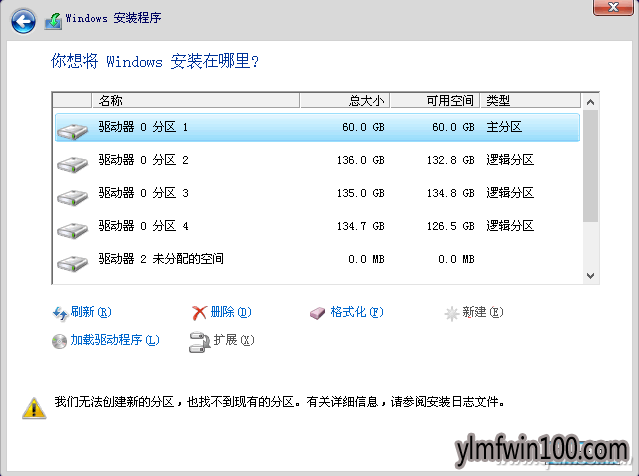This screenshot has width=639, height=476.
Task: Sort by the 类型 column header
Action: tap(531, 100)
